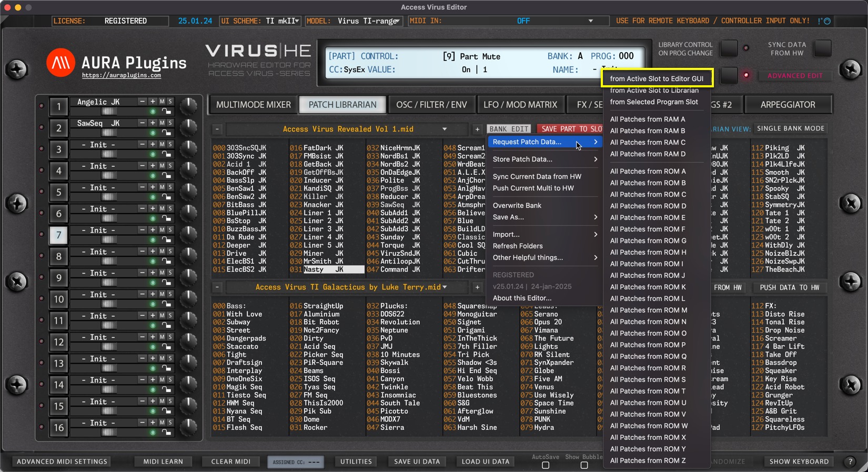868x472 pixels.
Task: Open the Access Virus Revealed bank dropdown
Action: pyautogui.click(x=445, y=129)
